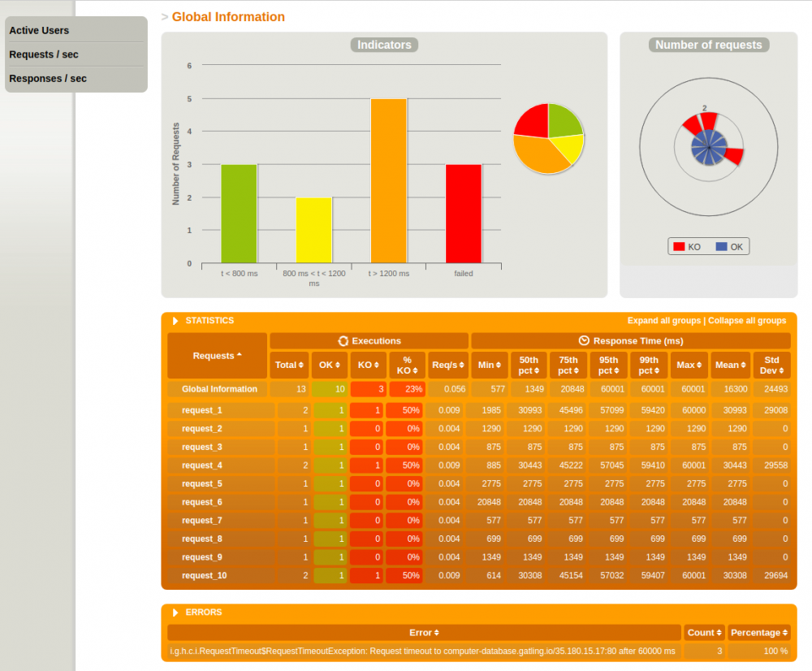Click the Req/s sort arrows icon
This screenshot has height=671, width=812.
461,365
